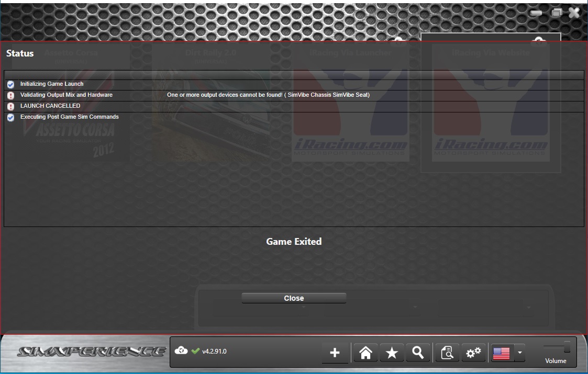Select 'Executing Post Game Sim Commands' text
The width and height of the screenshot is (588, 374).
coord(69,117)
